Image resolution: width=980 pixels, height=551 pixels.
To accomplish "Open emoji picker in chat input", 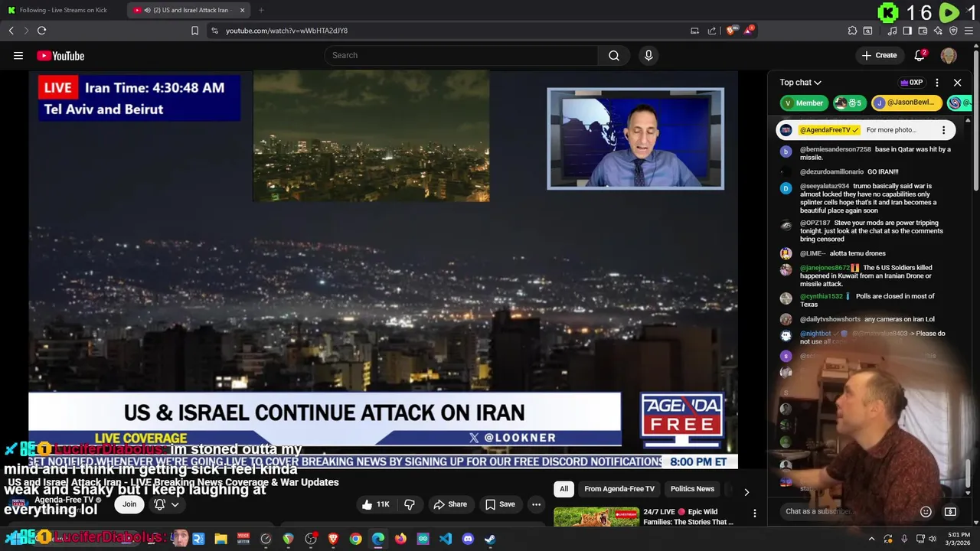I will click(x=926, y=511).
